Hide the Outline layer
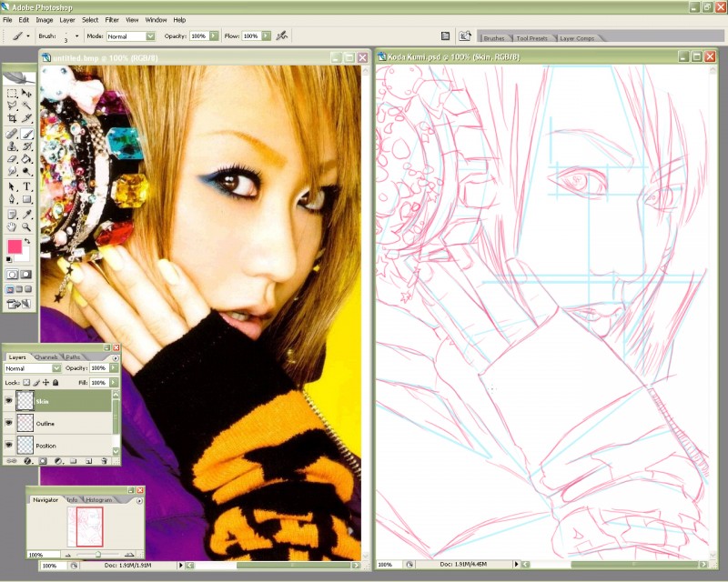The height and width of the screenshot is (582, 728). pyautogui.click(x=9, y=423)
